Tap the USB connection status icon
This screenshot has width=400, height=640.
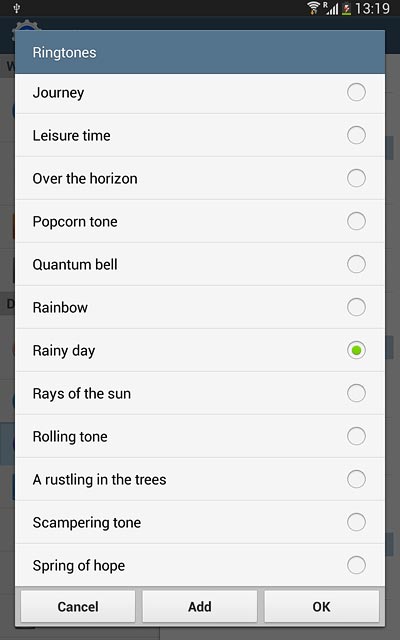(17, 8)
